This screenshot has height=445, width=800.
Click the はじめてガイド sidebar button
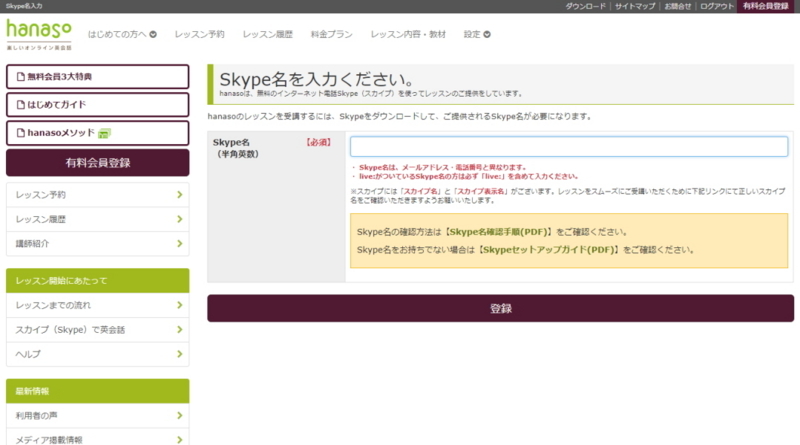(x=97, y=105)
